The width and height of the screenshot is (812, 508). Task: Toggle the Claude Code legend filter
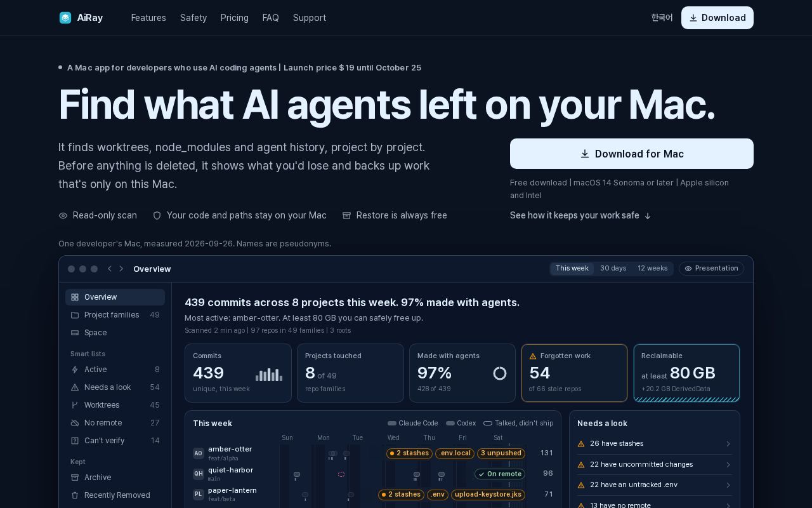click(413, 424)
